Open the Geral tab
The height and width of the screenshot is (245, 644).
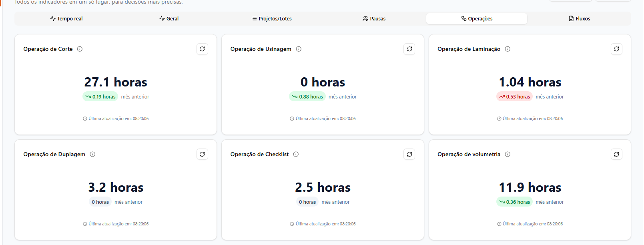pos(169,18)
